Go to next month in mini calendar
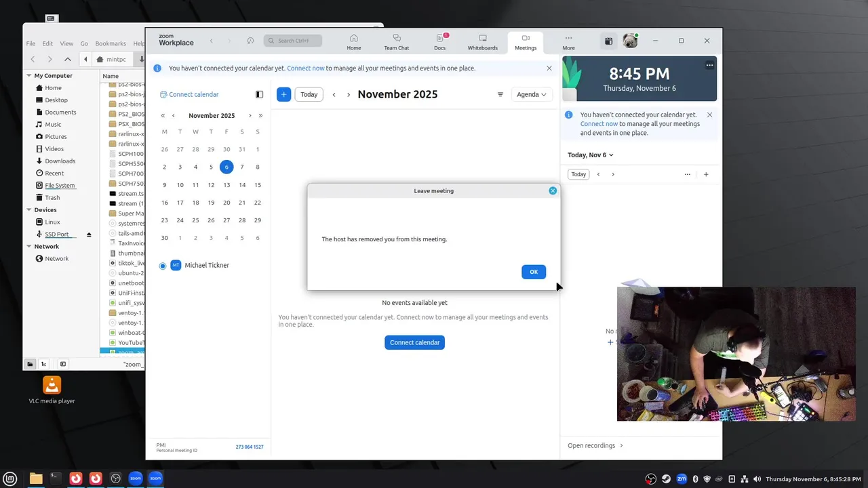The image size is (868, 488). tap(250, 116)
